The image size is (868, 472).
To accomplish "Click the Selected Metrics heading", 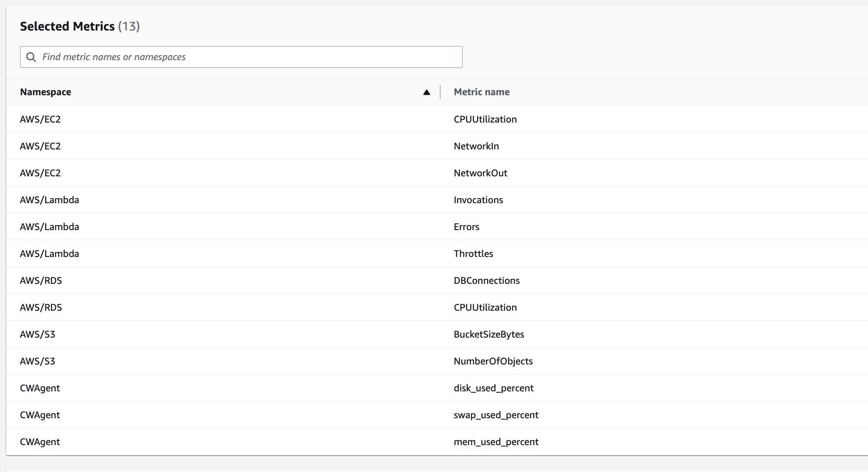I will point(67,26).
